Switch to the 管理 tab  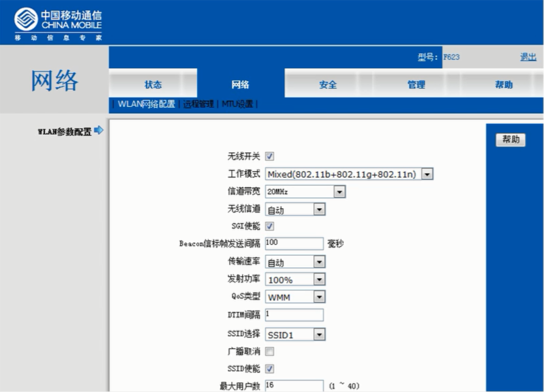(x=416, y=85)
